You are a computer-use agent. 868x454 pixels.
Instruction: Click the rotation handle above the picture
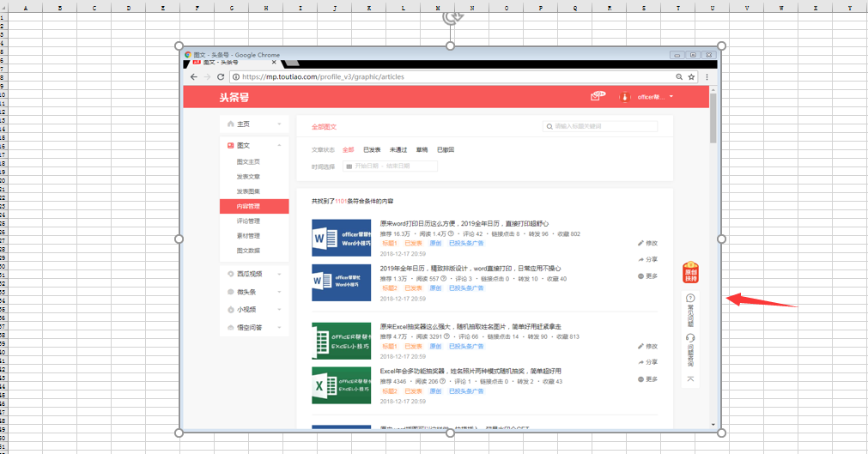pyautogui.click(x=452, y=18)
